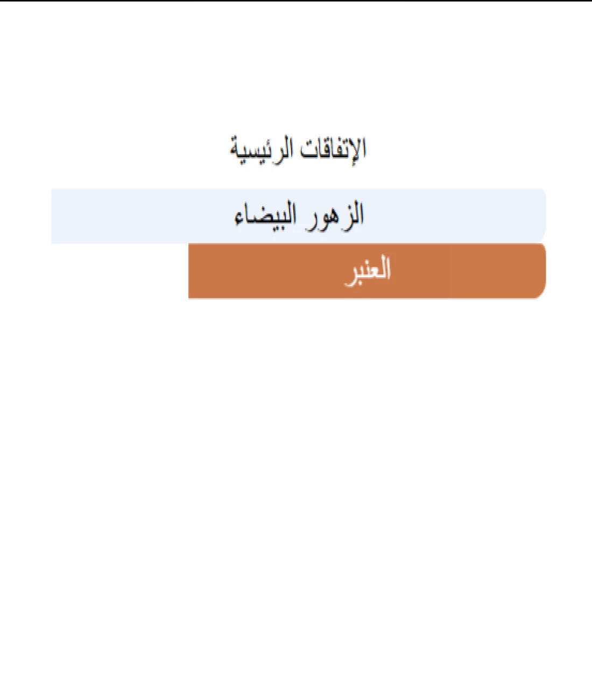Tap the main accords title text

pyautogui.click(x=298, y=150)
